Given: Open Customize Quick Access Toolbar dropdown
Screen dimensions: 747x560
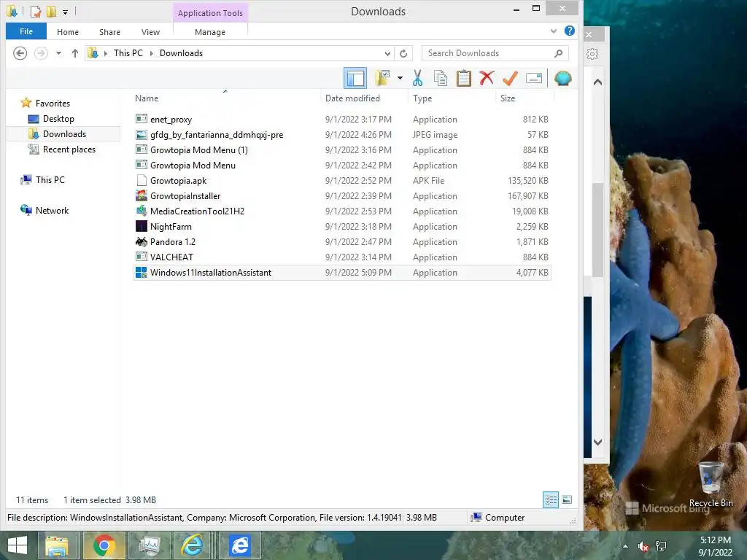Looking at the screenshot, I should pos(65,12).
